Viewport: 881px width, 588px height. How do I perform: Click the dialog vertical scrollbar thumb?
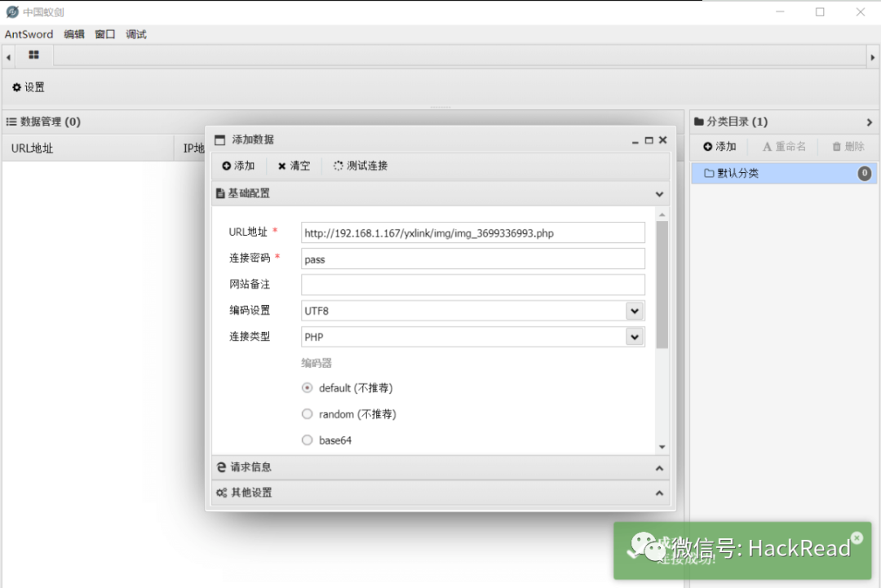(662, 285)
